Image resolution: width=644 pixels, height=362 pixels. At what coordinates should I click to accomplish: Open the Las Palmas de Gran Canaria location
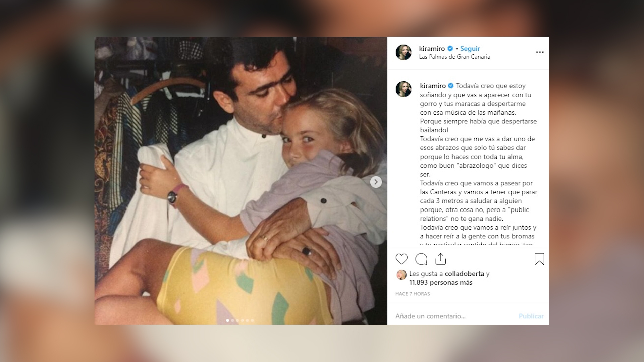454,57
